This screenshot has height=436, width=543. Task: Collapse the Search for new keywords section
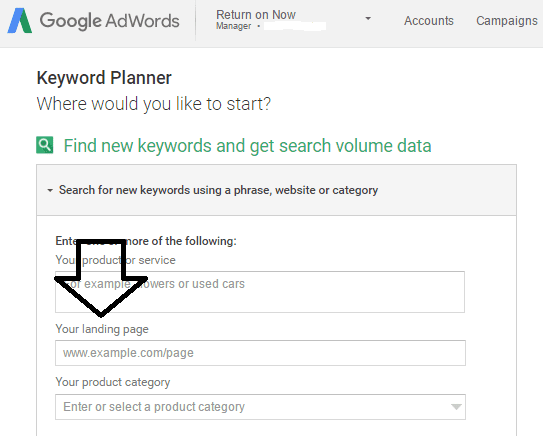(x=50, y=190)
